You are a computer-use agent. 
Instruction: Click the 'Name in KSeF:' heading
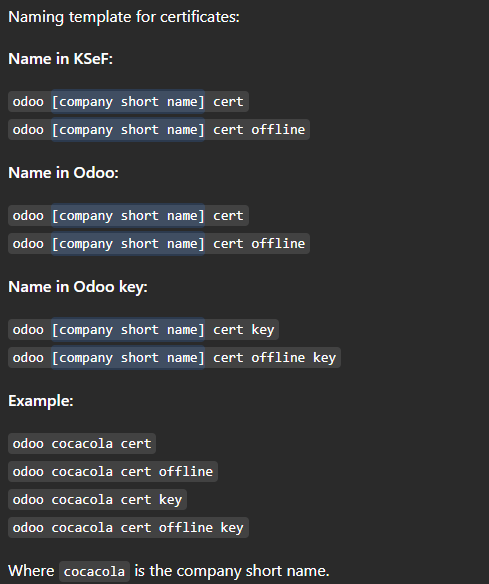60,59
